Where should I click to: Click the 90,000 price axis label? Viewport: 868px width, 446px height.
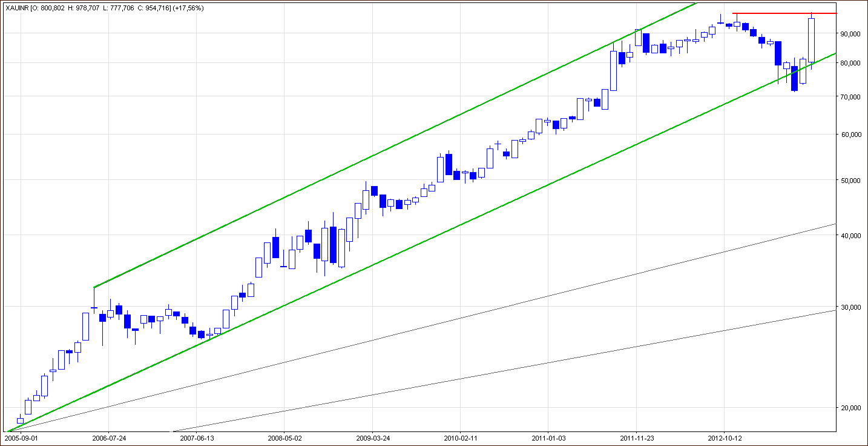(850, 34)
